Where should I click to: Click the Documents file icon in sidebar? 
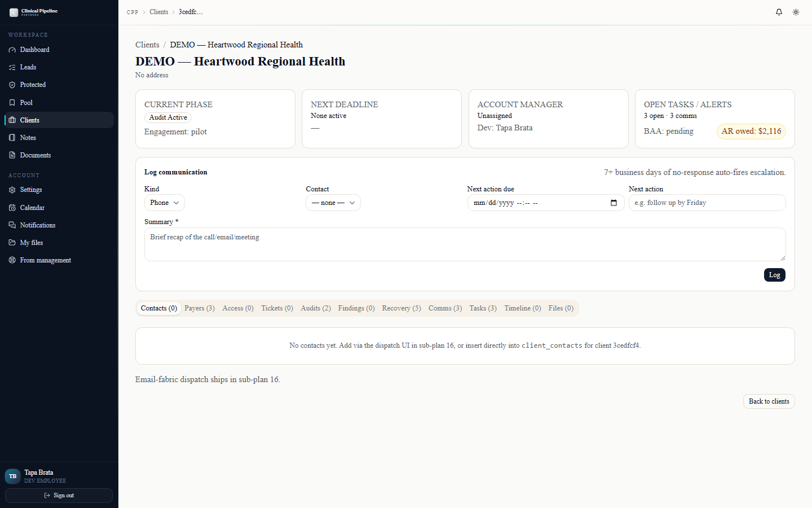point(12,155)
